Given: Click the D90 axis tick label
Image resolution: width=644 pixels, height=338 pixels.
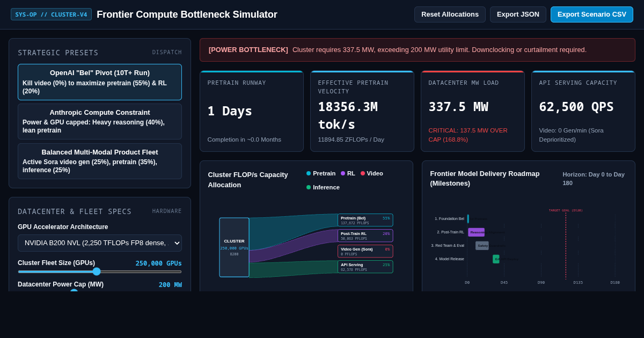Looking at the screenshot, I should [x=541, y=283].
